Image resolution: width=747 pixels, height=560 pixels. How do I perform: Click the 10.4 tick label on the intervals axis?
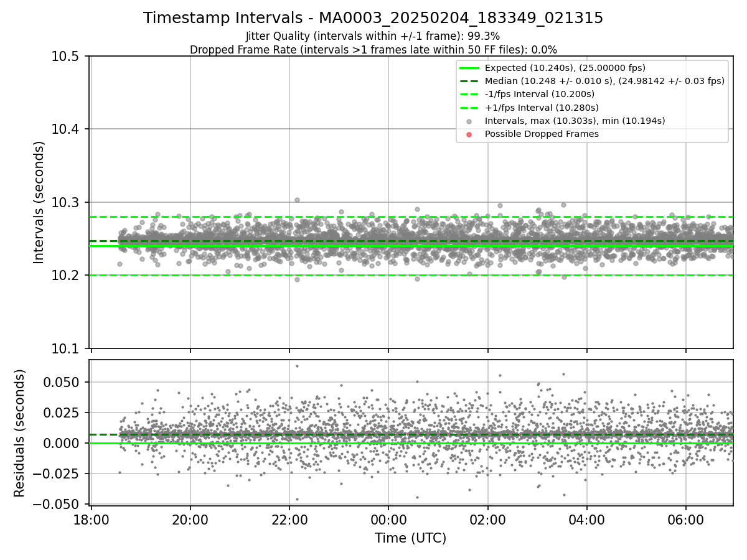(x=66, y=129)
